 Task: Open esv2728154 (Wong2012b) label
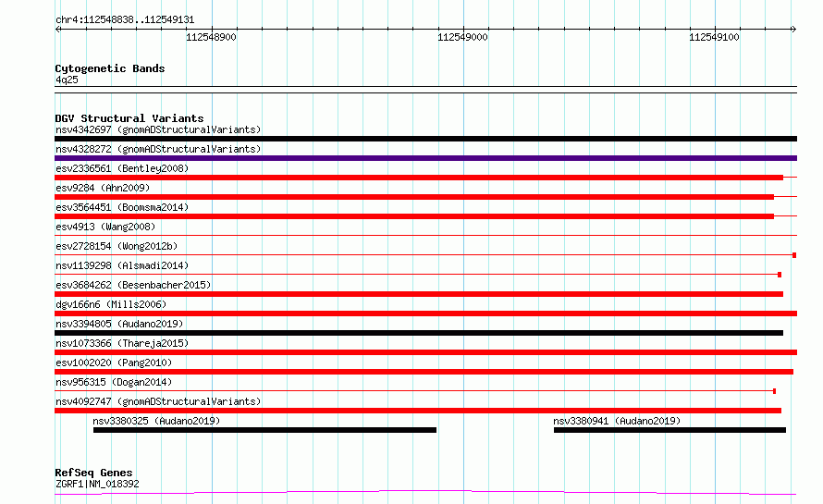click(x=117, y=246)
